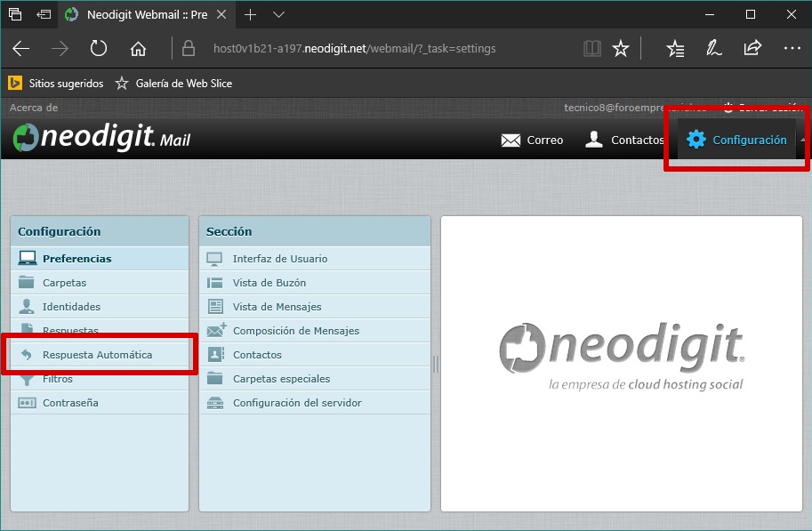Screen dimensions: 812x531
Task: Open Carpetas especiales section
Action: [315, 379]
